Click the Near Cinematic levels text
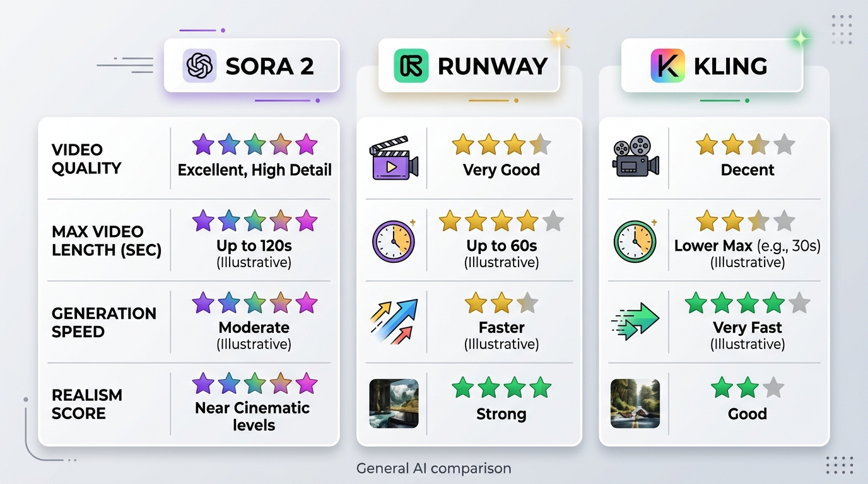 (x=252, y=416)
